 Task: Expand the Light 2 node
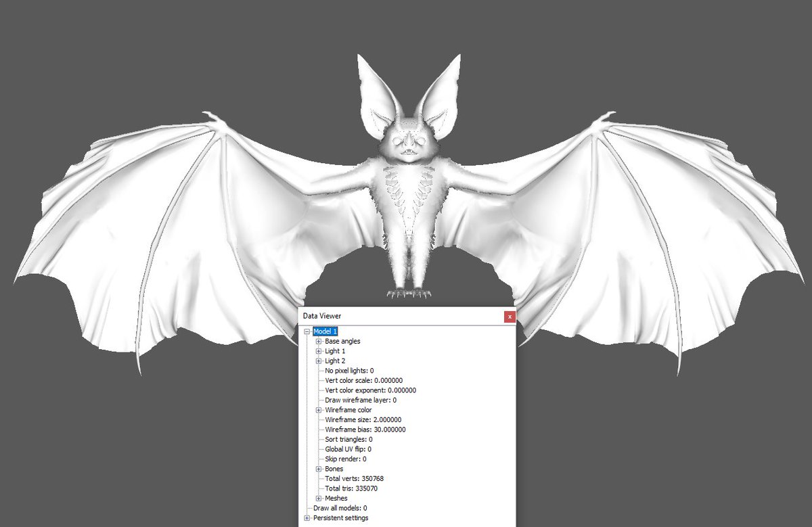click(x=319, y=361)
